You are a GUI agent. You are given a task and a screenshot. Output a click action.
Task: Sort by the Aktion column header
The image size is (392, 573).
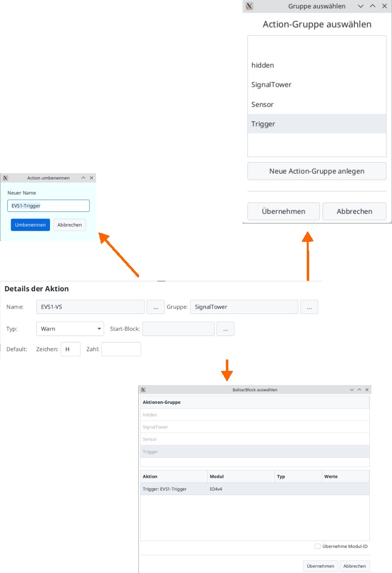click(174, 476)
